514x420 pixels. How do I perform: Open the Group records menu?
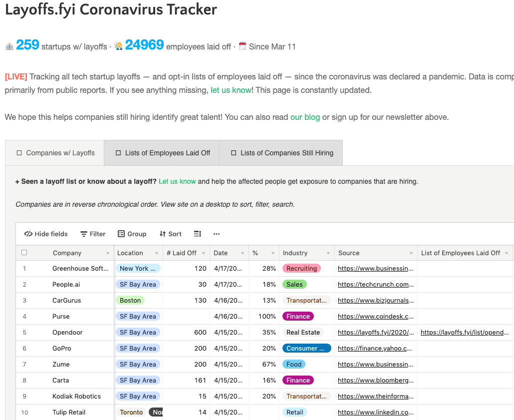click(x=132, y=234)
